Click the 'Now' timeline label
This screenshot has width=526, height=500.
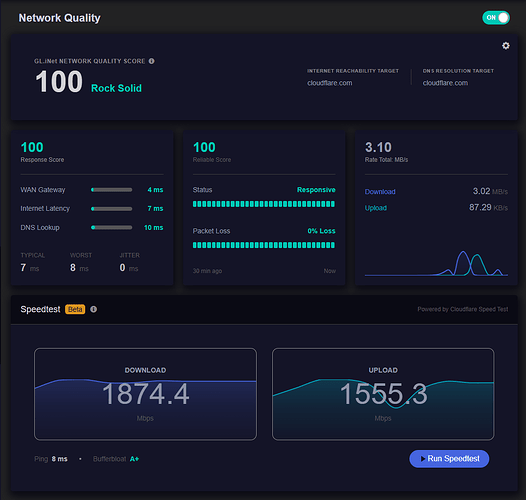coord(330,271)
